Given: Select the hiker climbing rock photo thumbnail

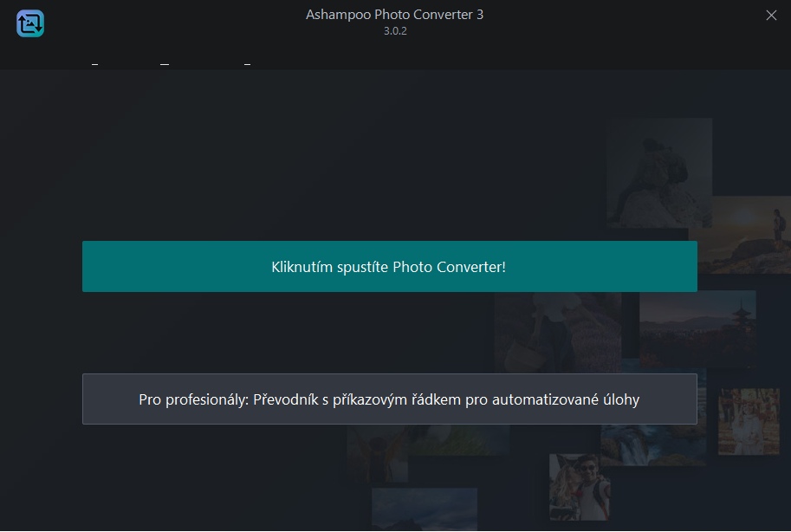Looking at the screenshot, I should (x=659, y=172).
